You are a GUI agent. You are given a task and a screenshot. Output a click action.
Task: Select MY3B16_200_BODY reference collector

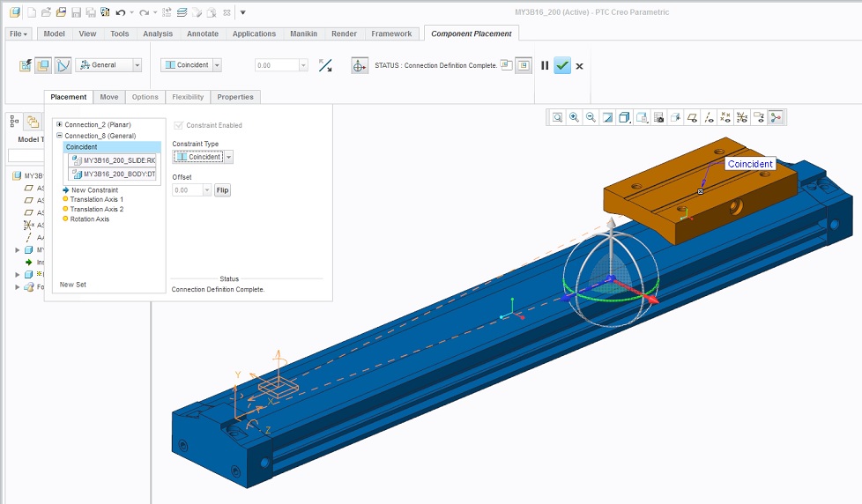click(113, 174)
